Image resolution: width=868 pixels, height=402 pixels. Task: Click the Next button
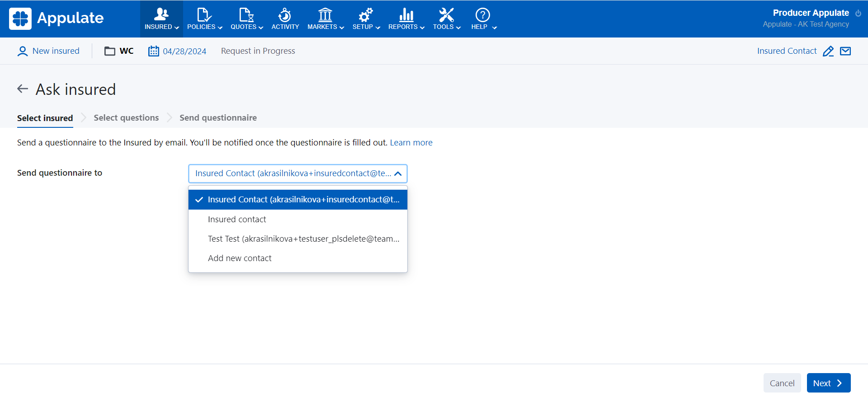click(828, 383)
